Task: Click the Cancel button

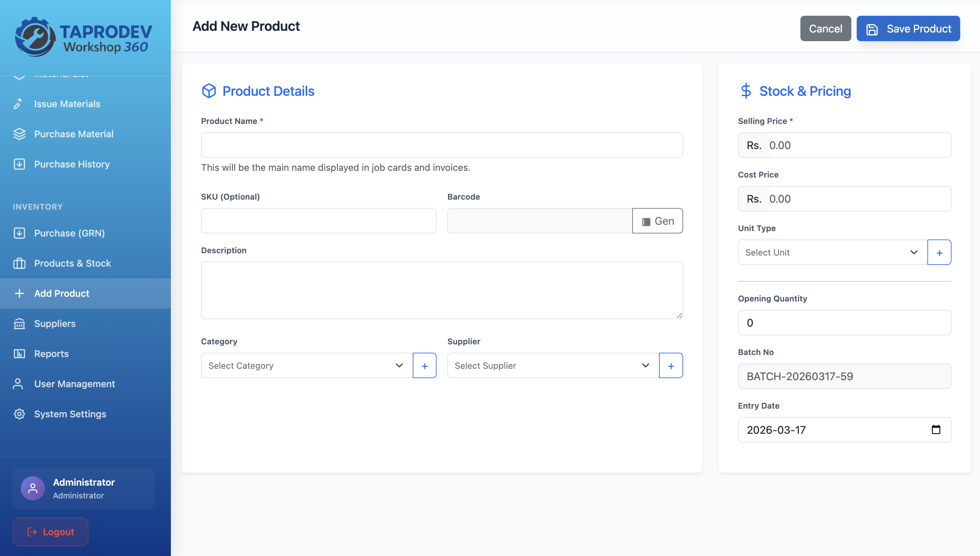Action: pos(825,29)
